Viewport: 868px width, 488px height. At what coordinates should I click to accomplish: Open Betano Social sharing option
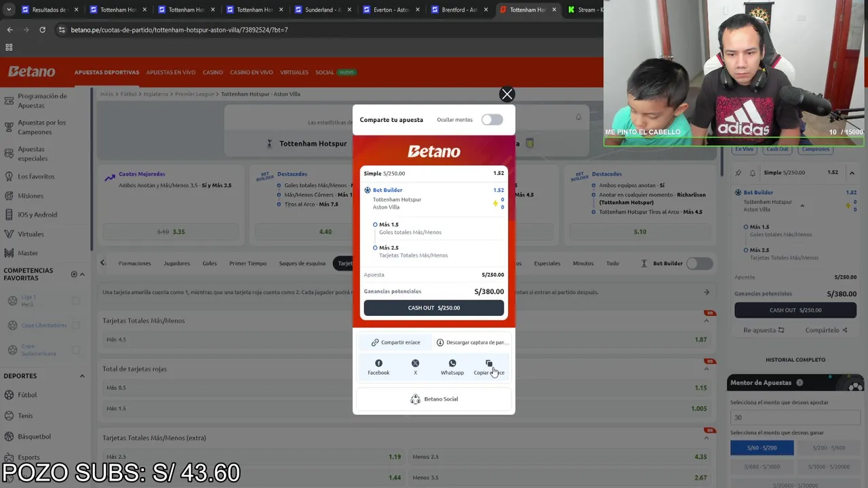click(x=434, y=399)
